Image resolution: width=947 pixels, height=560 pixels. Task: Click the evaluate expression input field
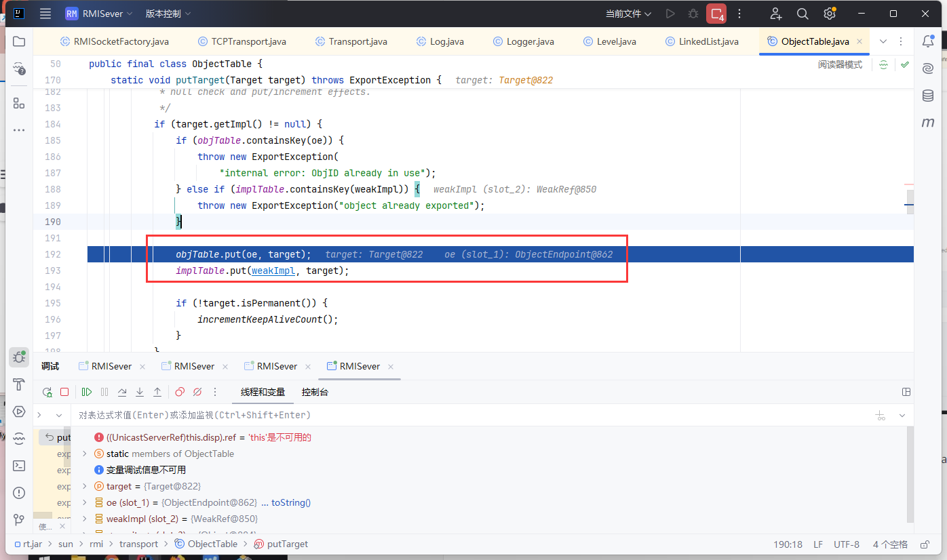point(407,415)
